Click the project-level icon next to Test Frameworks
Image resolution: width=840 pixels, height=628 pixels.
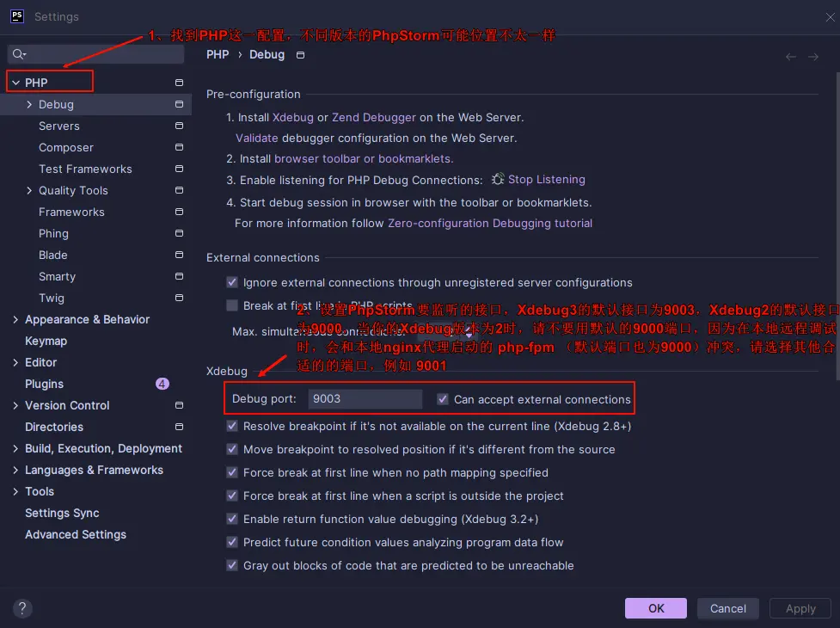click(x=179, y=169)
